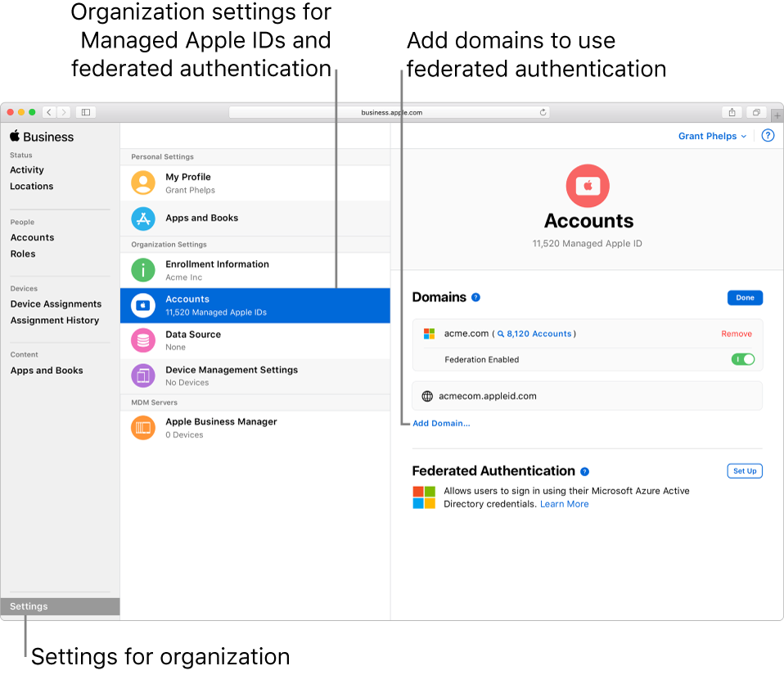Click the business.apple.com address bar

coord(389,113)
